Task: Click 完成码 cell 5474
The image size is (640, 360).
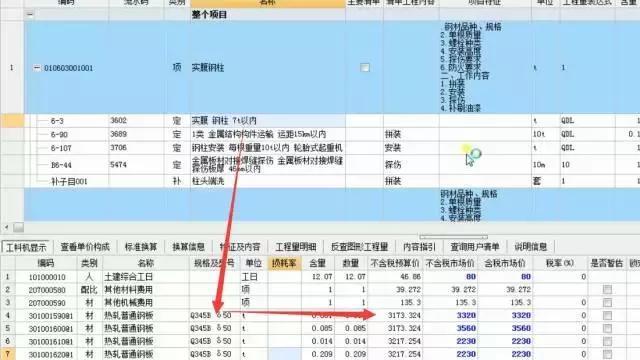Action: click(x=136, y=165)
